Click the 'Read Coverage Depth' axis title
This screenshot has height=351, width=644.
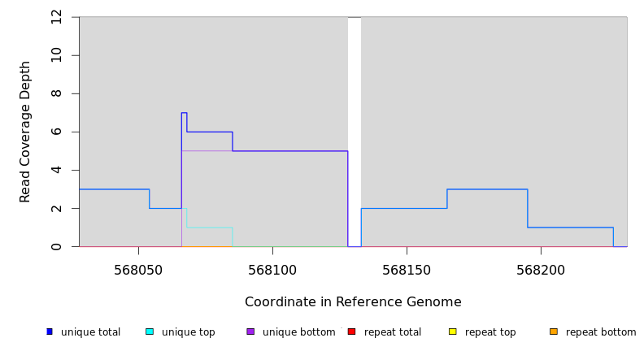pos(25,132)
